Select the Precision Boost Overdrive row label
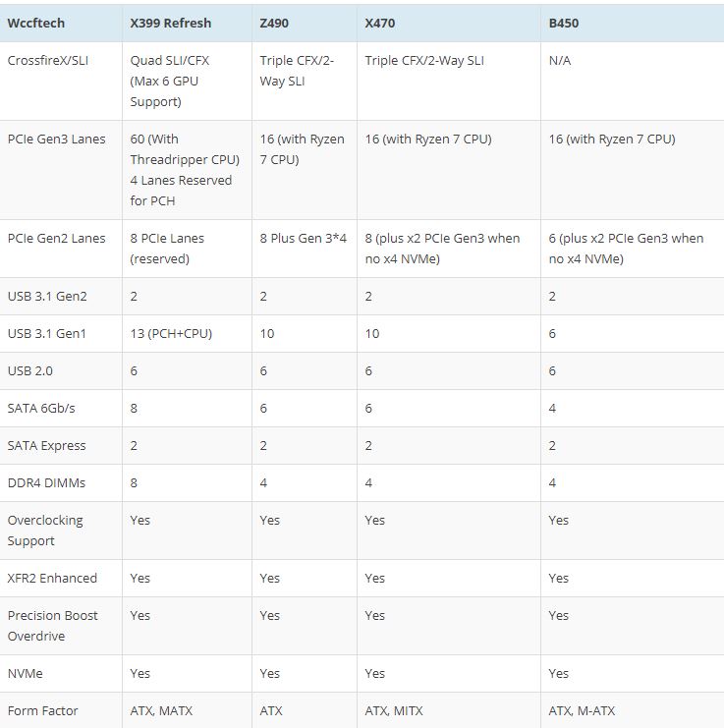Image resolution: width=724 pixels, height=728 pixels. click(53, 626)
